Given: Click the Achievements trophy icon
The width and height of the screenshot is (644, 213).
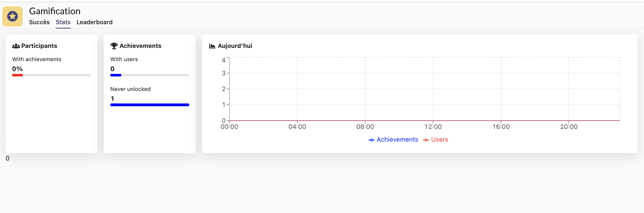Looking at the screenshot, I should (114, 46).
